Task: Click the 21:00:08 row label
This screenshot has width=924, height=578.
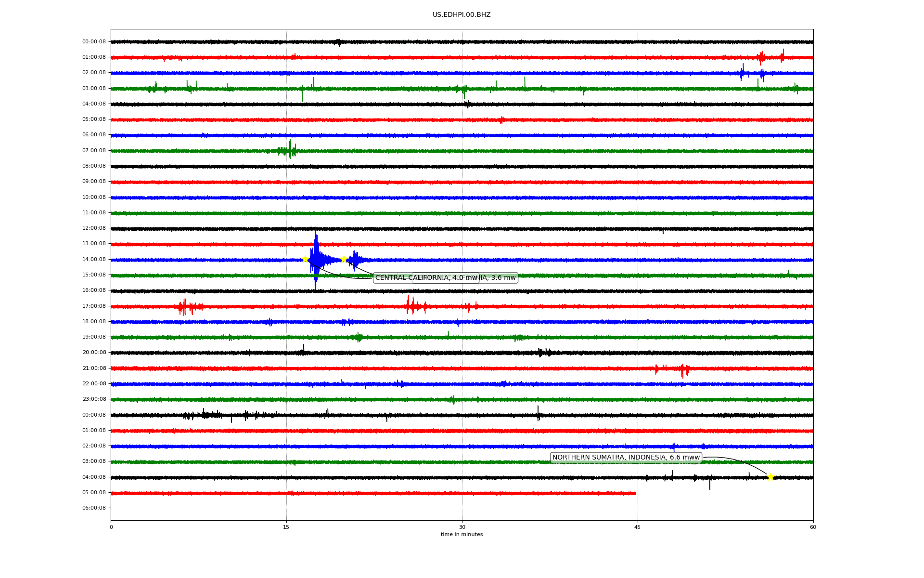Action: [x=94, y=368]
